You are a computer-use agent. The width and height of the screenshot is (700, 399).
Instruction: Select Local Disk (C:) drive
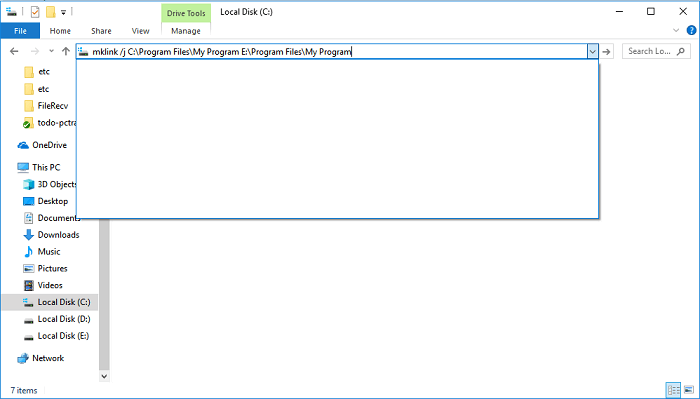coord(50,302)
